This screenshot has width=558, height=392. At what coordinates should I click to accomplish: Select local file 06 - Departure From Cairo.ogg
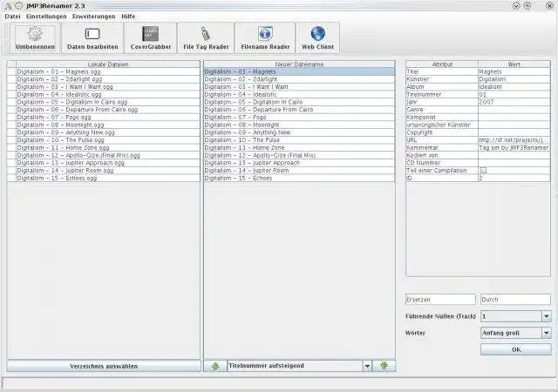[x=108, y=110]
